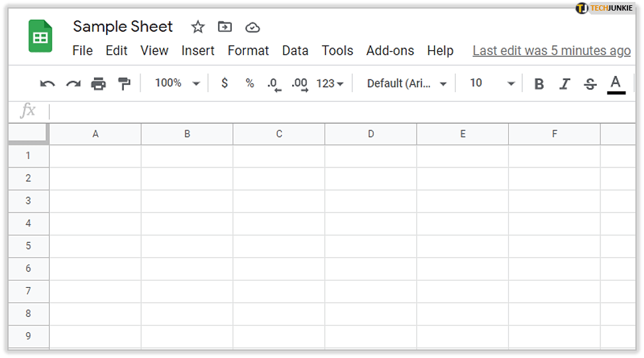Click the undo arrow icon

[48, 83]
